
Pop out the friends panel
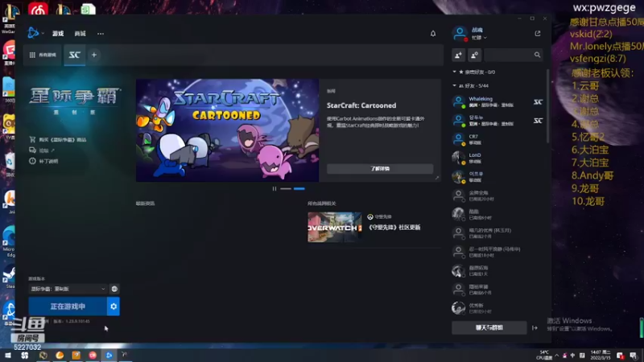coord(538,34)
